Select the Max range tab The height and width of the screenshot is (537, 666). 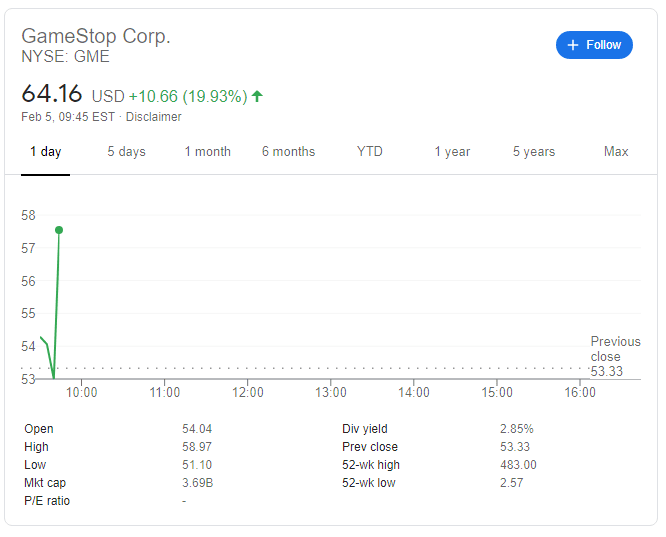(616, 152)
